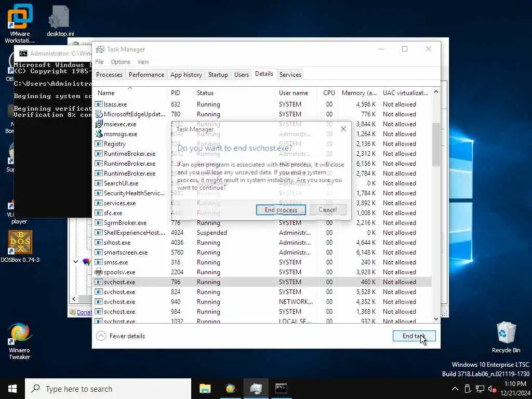
Task: Click the process list scrollbar thumb
Action: [x=436, y=144]
